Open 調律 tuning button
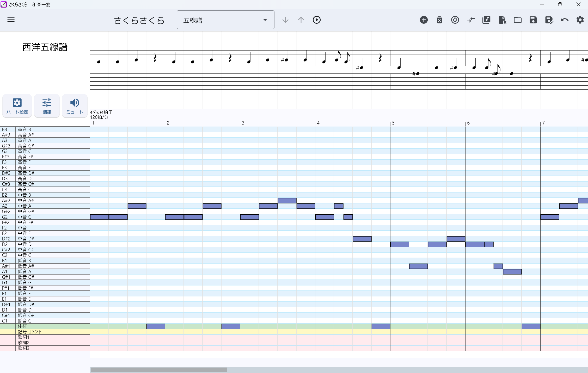 coord(47,106)
